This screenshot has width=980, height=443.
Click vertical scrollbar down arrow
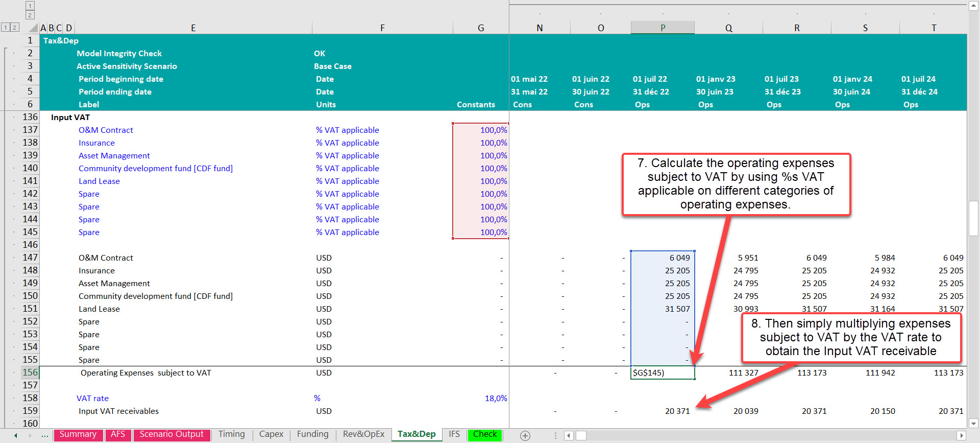point(973,423)
